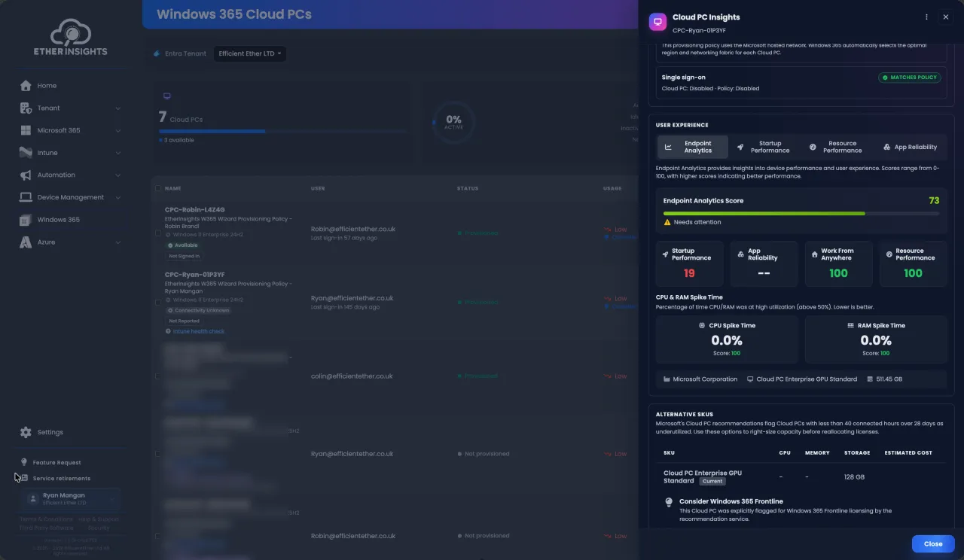Click the Ryan Mangan user avatar icon

[32, 498]
